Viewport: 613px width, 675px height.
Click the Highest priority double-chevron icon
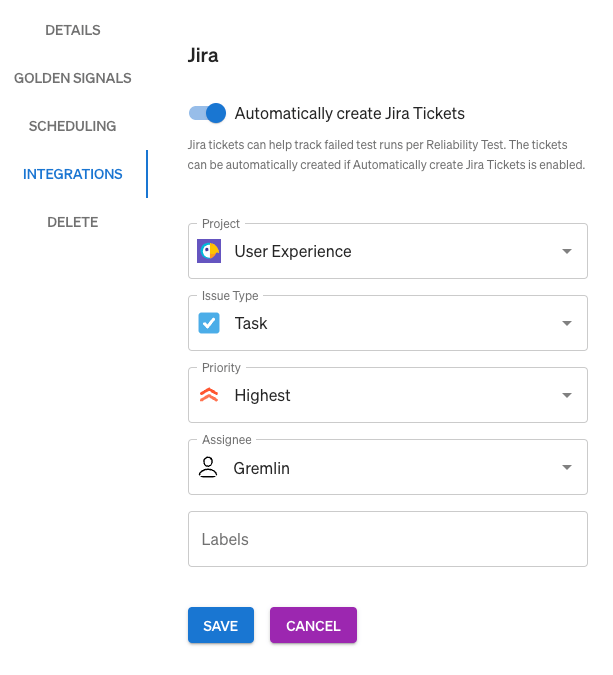[209, 395]
